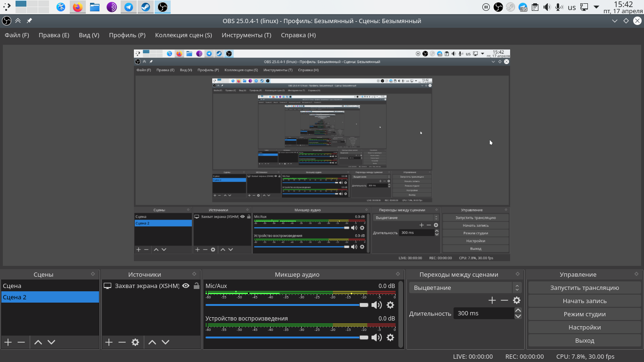This screenshot has height=362, width=644.
Task: Open the Инструменты (T) menu
Action: [x=247, y=35]
